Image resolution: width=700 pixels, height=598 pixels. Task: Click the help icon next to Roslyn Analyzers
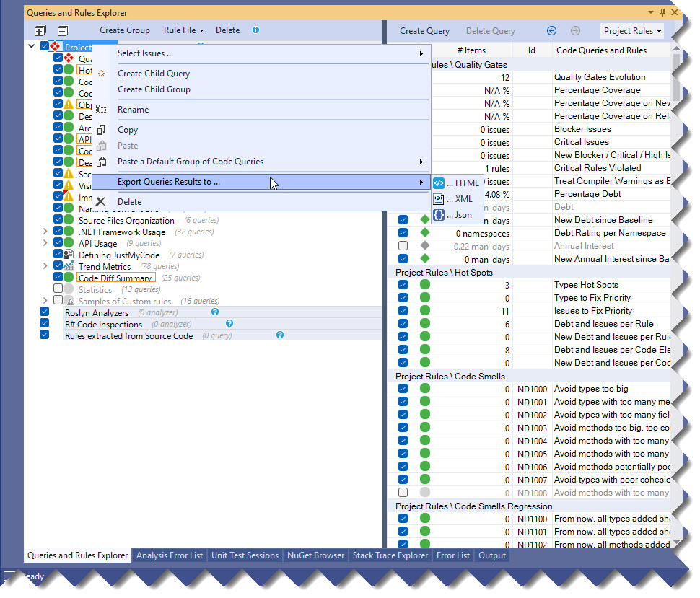(214, 312)
